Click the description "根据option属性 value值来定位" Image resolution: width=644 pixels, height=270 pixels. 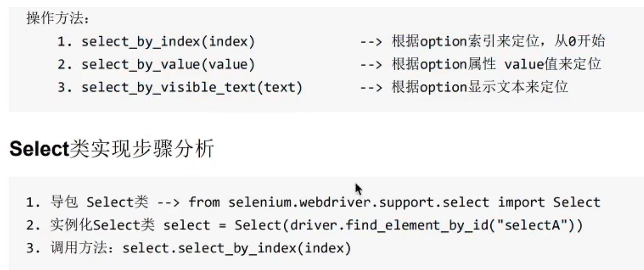pyautogui.click(x=496, y=64)
